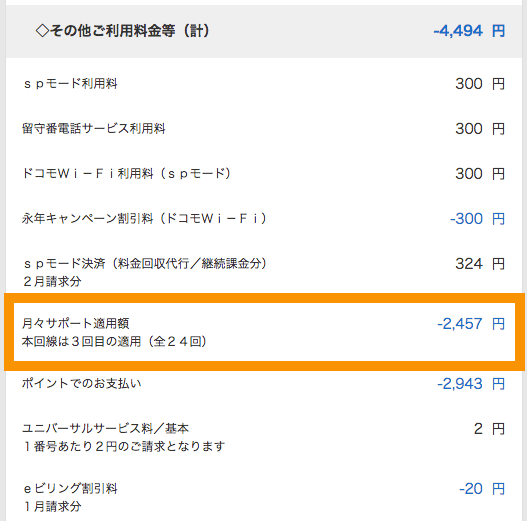Screen dimensions: 527x521
Task: Click ｓｐモード決済（料金回収代行／継続課金分） item
Action: (x=145, y=264)
